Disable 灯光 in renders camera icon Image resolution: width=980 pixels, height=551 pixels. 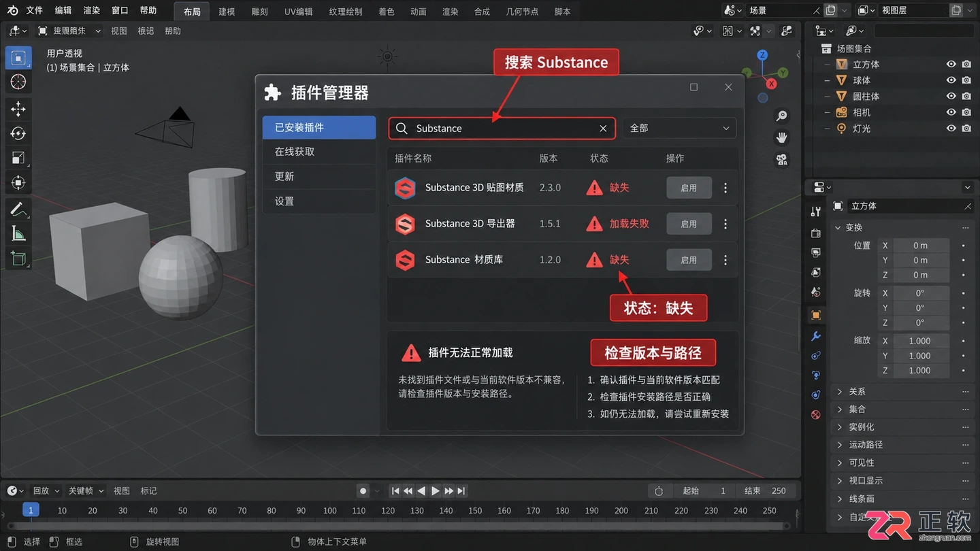click(966, 129)
